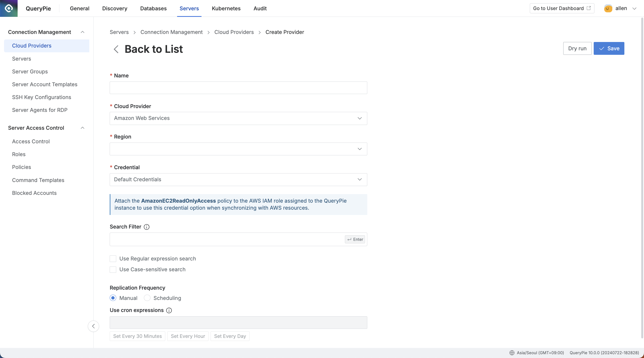Enable Use Regular expression search checkbox
The width and height of the screenshot is (644, 358).
click(113, 259)
